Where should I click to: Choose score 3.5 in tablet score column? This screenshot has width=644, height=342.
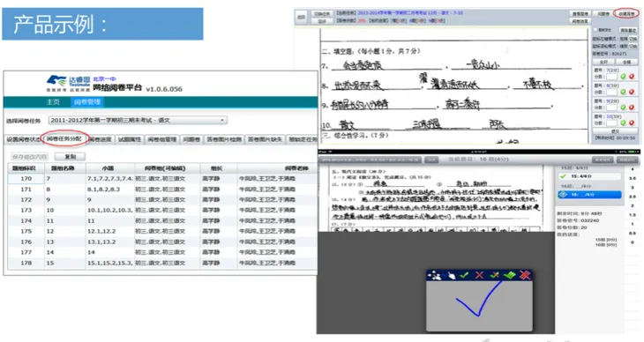click(x=633, y=178)
